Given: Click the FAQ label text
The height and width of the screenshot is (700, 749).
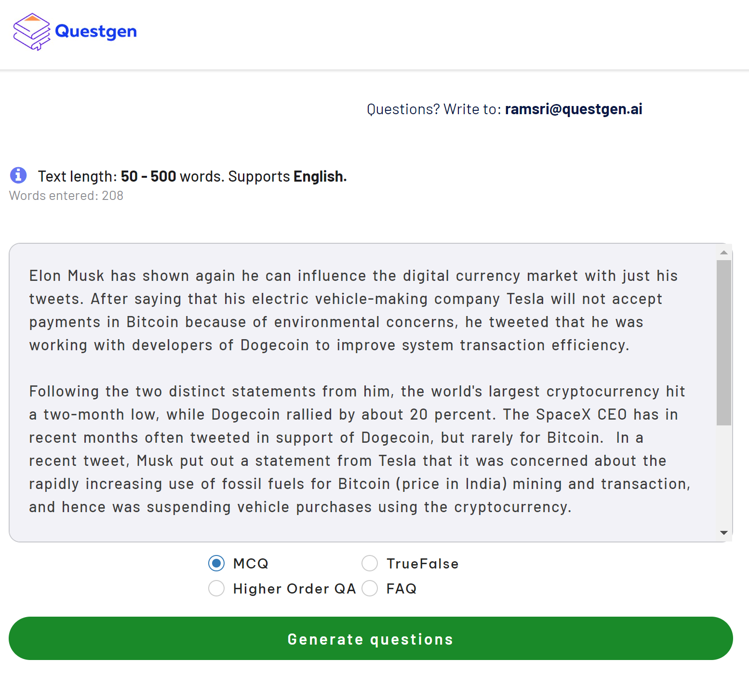Looking at the screenshot, I should [401, 589].
